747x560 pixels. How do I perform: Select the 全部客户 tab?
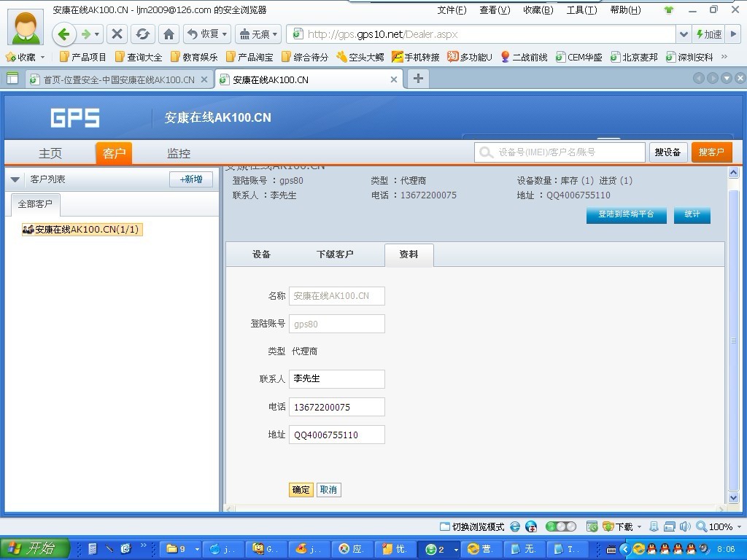(x=35, y=204)
